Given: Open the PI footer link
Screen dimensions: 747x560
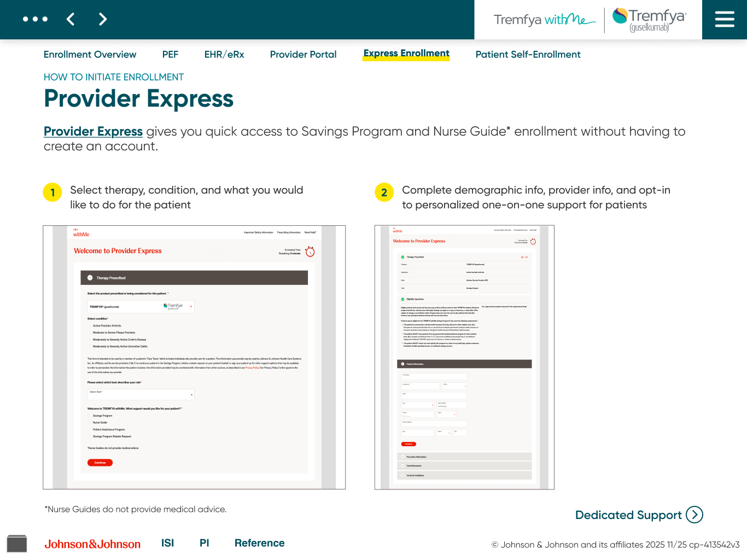Looking at the screenshot, I should pyautogui.click(x=205, y=543).
